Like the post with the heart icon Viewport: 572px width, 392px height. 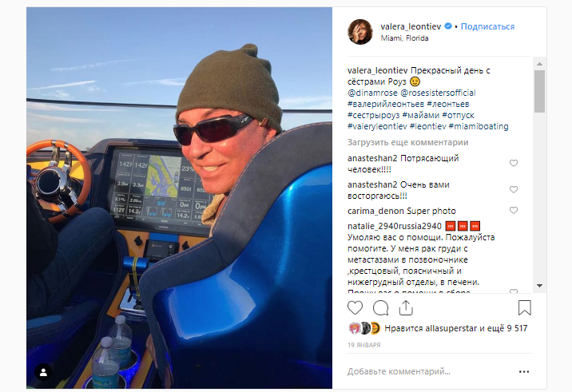pyautogui.click(x=355, y=308)
